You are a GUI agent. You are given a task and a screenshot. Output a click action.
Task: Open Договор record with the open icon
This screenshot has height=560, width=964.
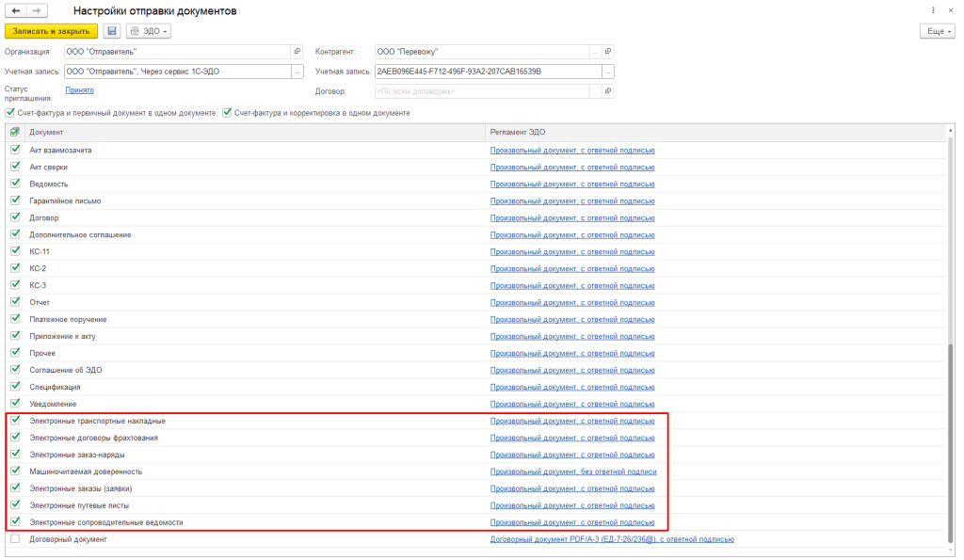tap(608, 91)
